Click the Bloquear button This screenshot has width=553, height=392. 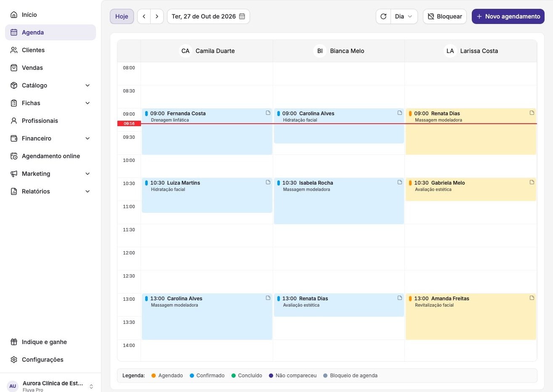pyautogui.click(x=445, y=16)
